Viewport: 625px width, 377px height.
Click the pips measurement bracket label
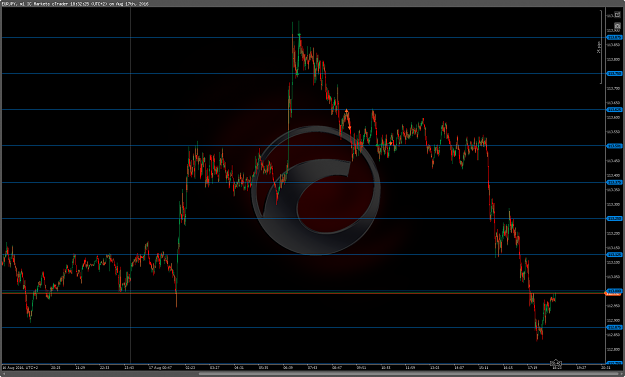598,47
